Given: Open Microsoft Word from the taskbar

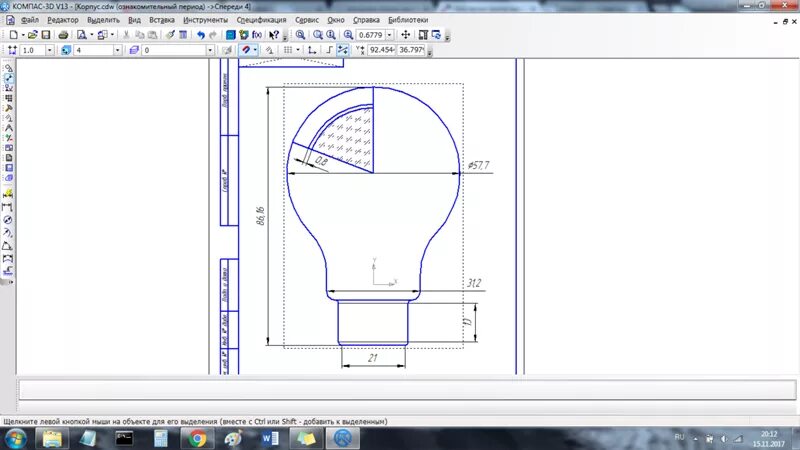Looking at the screenshot, I should click(x=270, y=439).
